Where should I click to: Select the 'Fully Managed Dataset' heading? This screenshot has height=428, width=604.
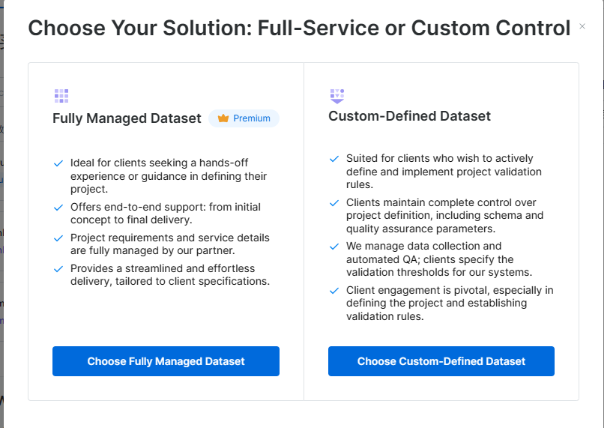pos(128,118)
